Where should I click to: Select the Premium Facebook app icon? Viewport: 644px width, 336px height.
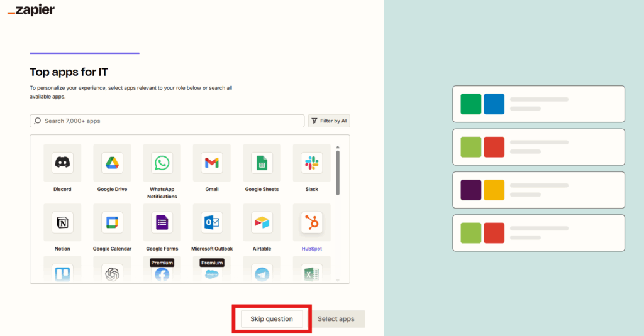coord(162,274)
